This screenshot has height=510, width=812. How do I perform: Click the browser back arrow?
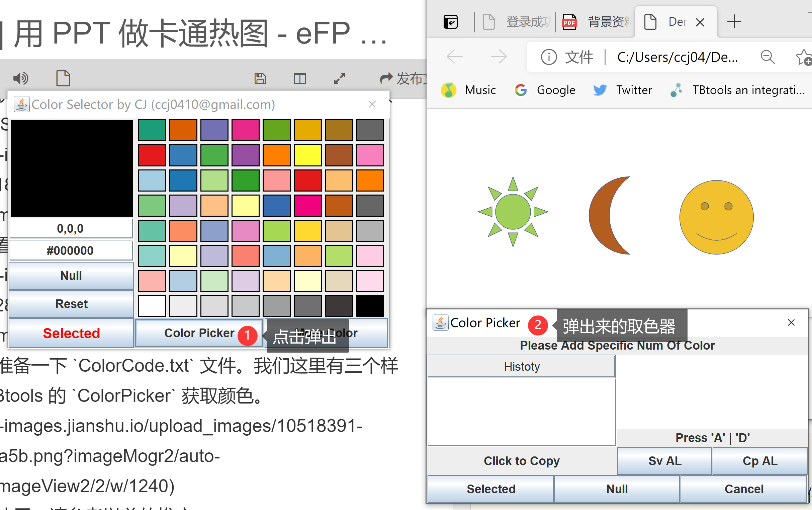455,57
